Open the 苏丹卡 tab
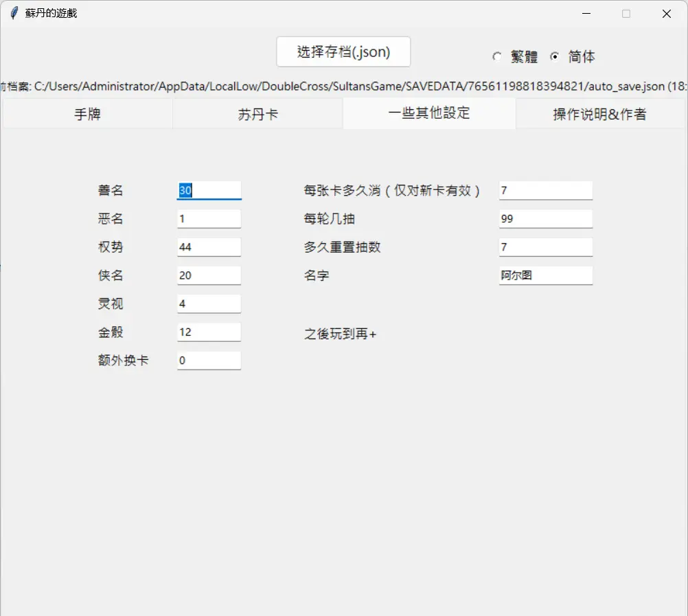 (x=257, y=114)
